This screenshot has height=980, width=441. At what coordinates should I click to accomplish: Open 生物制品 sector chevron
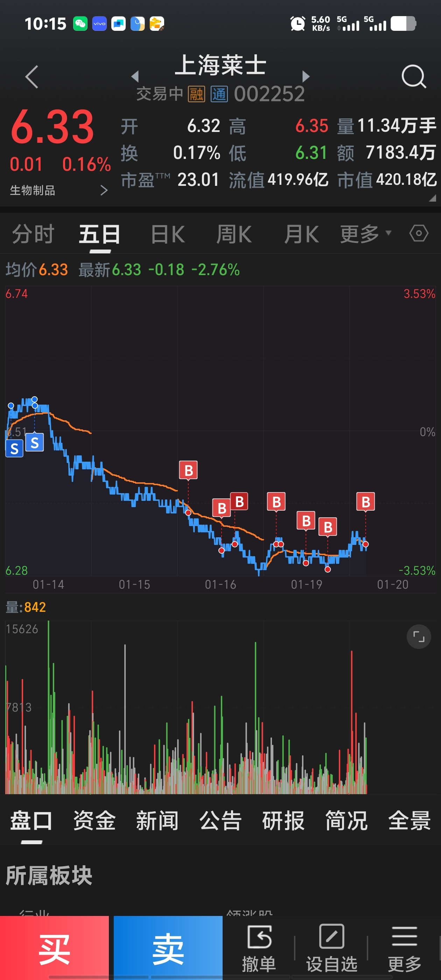point(104,190)
